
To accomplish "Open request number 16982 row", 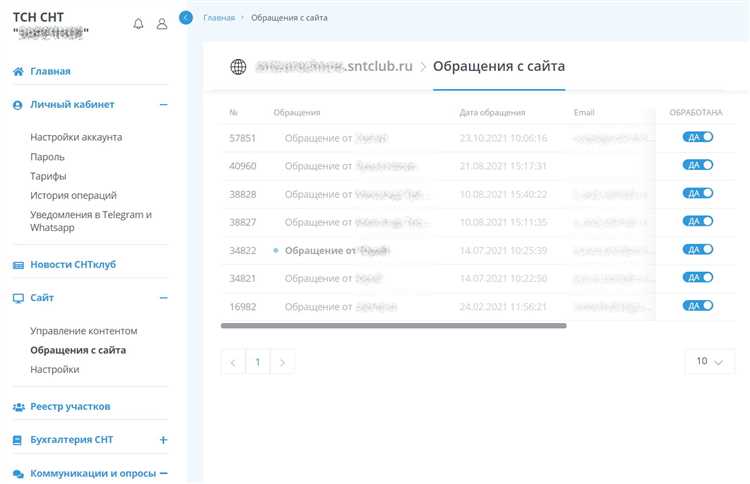I will pyautogui.click(x=478, y=307).
